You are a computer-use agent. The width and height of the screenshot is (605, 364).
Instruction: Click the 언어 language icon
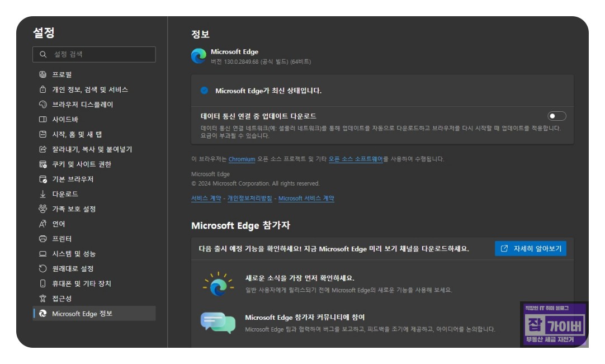(x=43, y=224)
